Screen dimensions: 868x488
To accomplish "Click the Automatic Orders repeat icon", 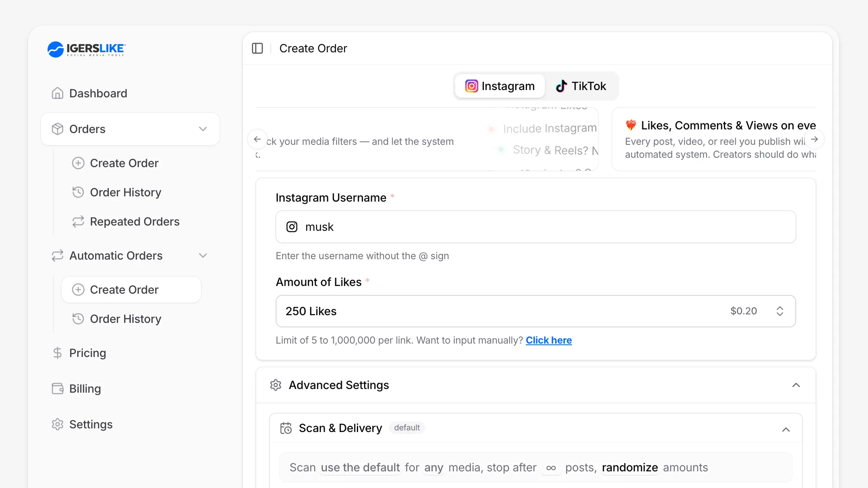I will (58, 256).
